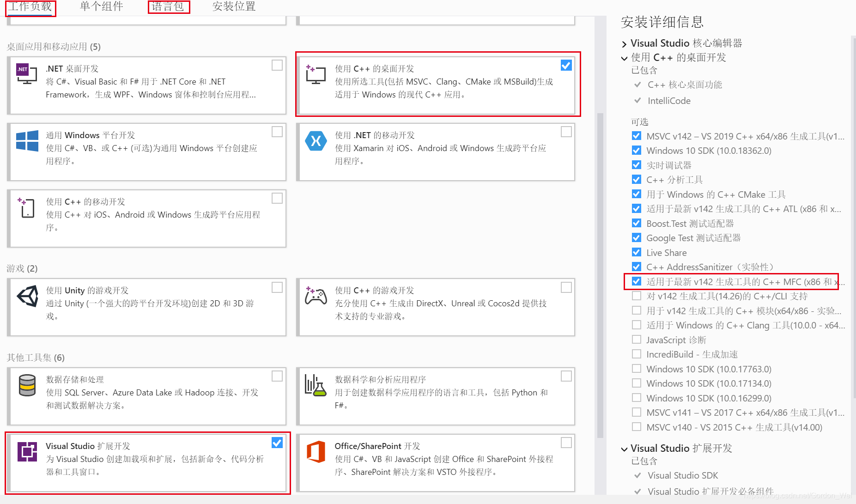Collapse Visual Studio 扩展开发 details section
This screenshot has width=856, height=504.
coord(625,449)
